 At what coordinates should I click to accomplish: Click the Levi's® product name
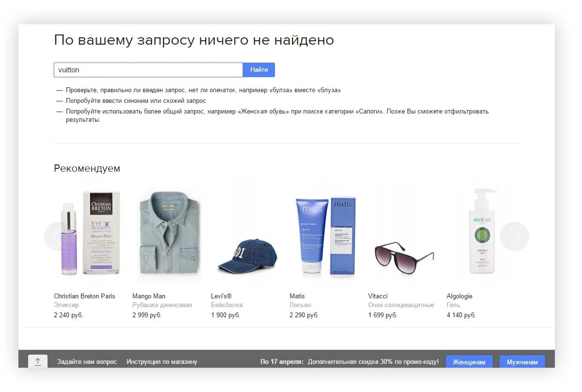coord(221,296)
